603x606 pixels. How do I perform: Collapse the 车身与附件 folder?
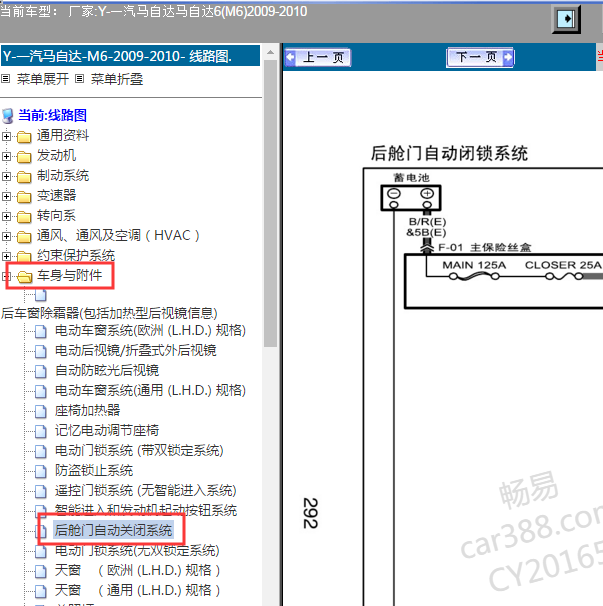point(6,276)
